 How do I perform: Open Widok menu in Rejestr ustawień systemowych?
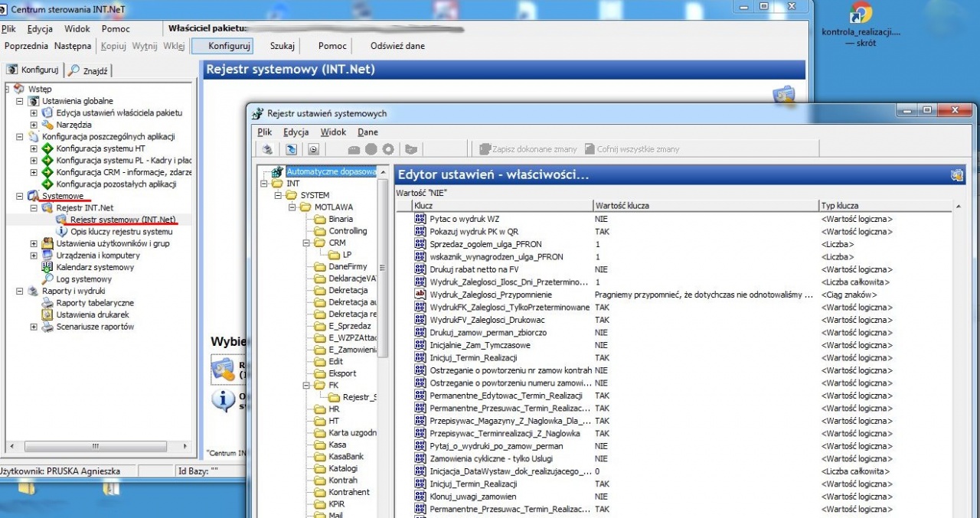[333, 132]
